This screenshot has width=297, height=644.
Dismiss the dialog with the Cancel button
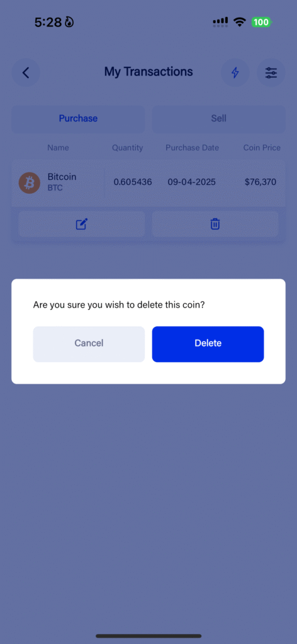tap(89, 344)
